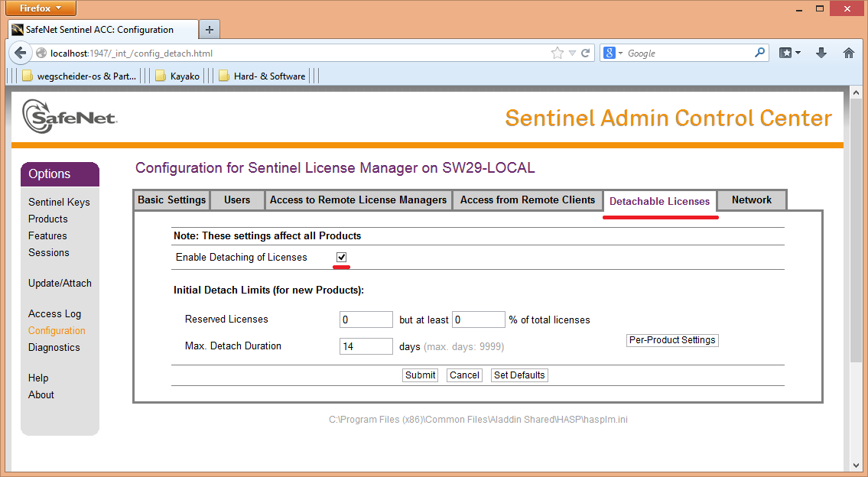Click the SafeNet logo
The image size is (868, 477).
click(69, 116)
